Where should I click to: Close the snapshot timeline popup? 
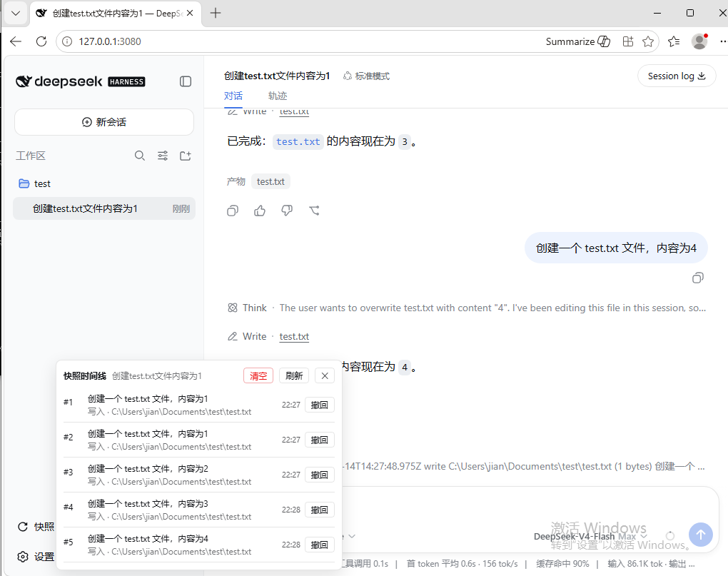coord(325,376)
